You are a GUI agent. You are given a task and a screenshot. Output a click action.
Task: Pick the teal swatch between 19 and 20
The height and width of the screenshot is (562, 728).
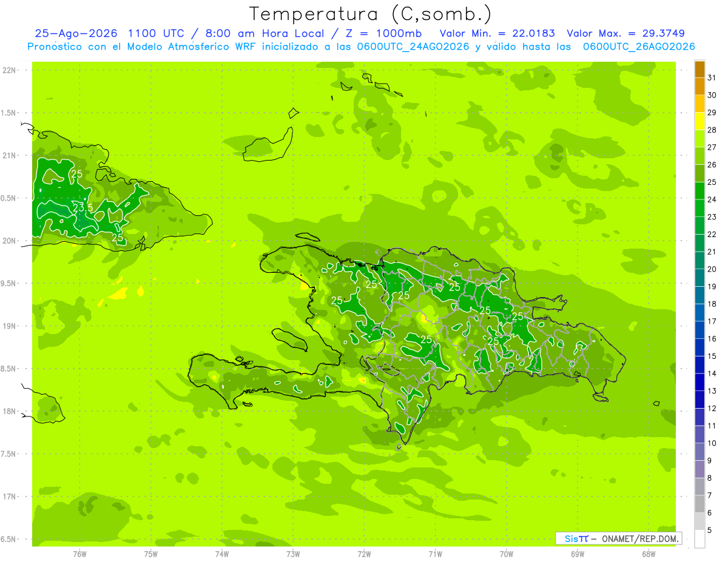point(699,278)
